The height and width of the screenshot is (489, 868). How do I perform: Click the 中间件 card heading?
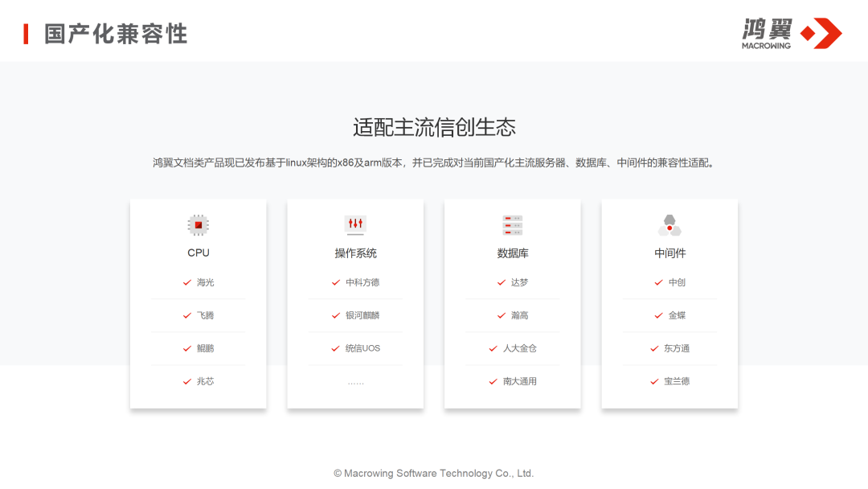pos(669,253)
